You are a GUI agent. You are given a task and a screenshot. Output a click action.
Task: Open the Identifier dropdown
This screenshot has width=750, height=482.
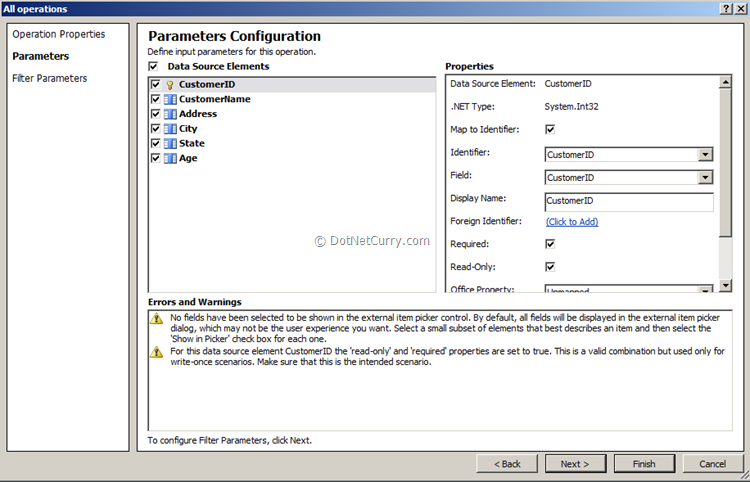click(x=705, y=155)
